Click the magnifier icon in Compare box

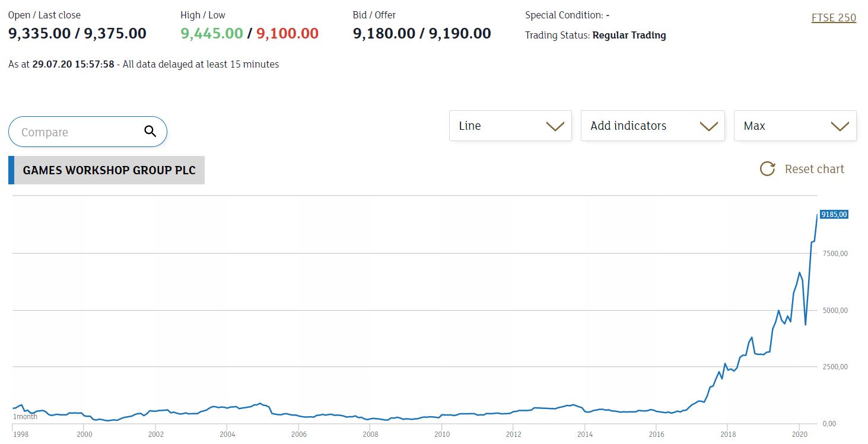point(150,132)
